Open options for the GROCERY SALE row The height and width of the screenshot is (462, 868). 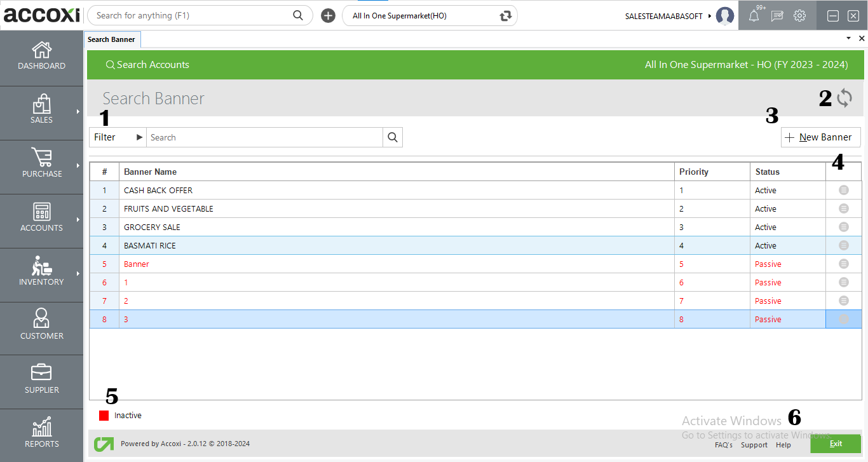(843, 227)
